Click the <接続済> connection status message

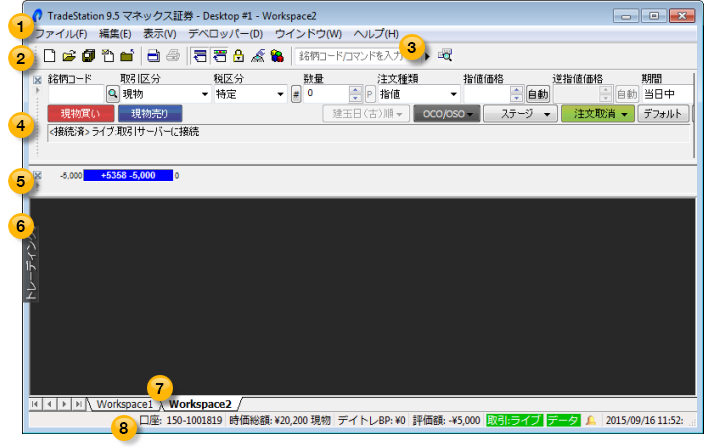[x=124, y=132]
